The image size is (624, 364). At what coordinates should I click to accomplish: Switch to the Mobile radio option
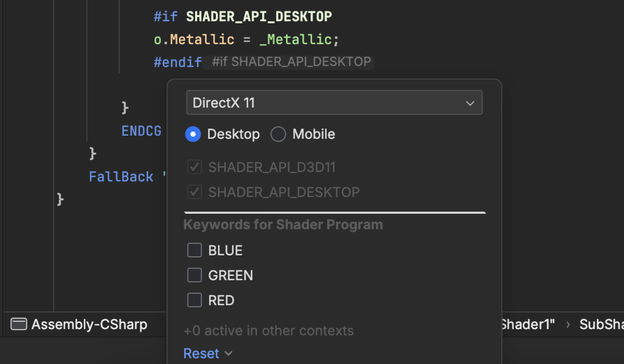click(x=278, y=134)
